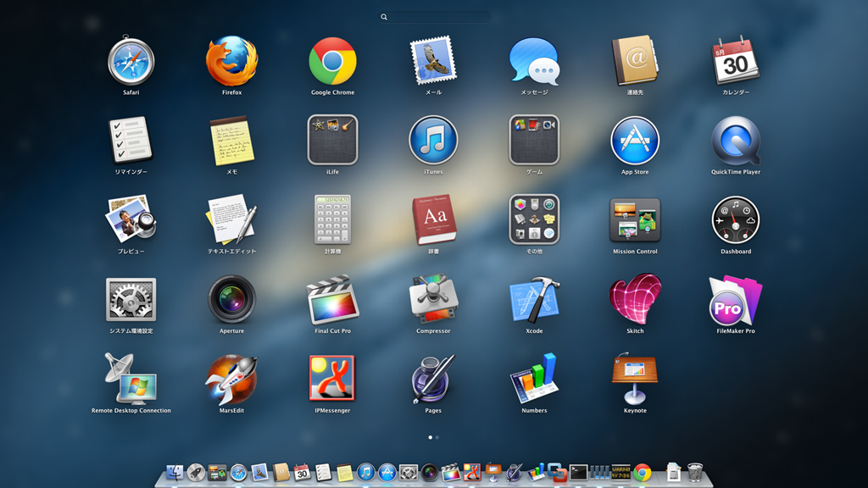Viewport: 868px width, 488px height.
Task: Click Finder in the Dock
Action: (175, 473)
